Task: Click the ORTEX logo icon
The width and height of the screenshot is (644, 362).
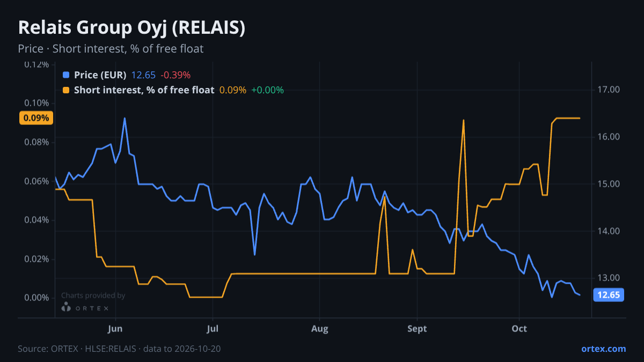Action: 66,307
